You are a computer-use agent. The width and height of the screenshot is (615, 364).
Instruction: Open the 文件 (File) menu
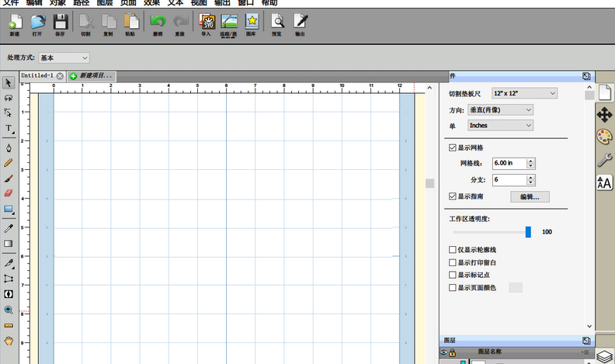coord(11,3)
